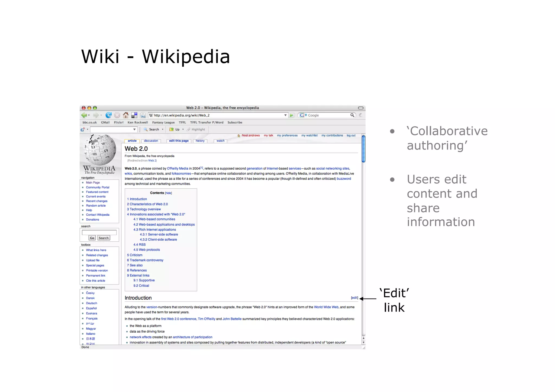The width and height of the screenshot is (555, 392).
Task: Open the Google toolbar search box dropdown
Action: [x=134, y=129]
